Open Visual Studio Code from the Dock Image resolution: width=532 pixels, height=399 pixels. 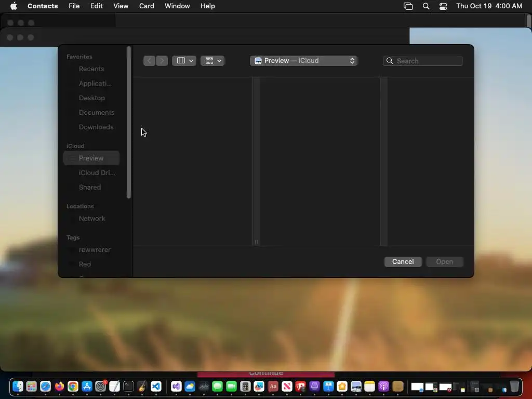click(x=156, y=387)
